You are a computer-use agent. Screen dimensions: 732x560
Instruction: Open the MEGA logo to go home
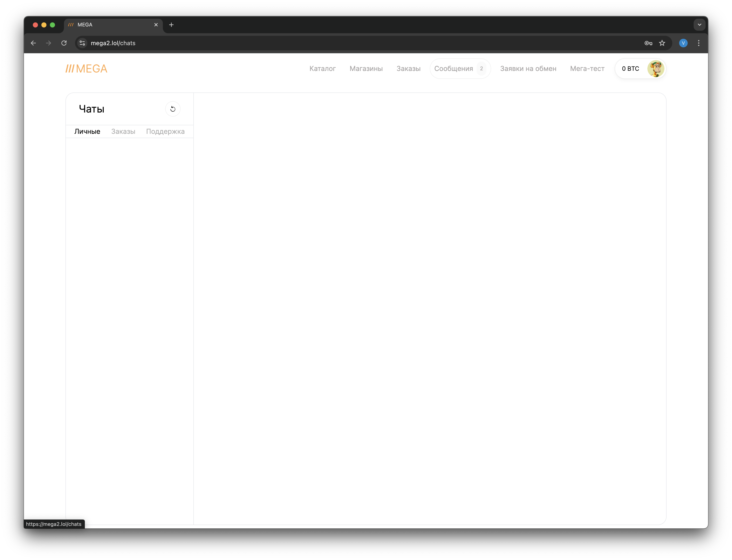tap(86, 69)
